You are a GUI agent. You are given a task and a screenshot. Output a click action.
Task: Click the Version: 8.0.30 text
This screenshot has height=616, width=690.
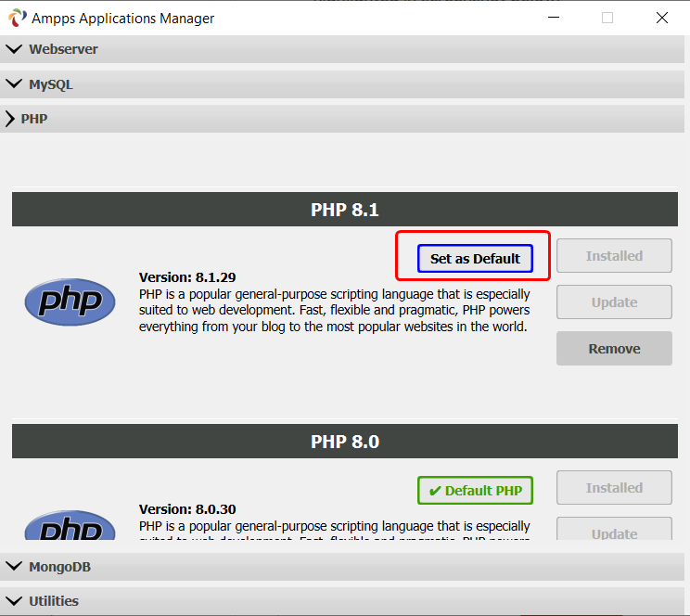pos(187,509)
